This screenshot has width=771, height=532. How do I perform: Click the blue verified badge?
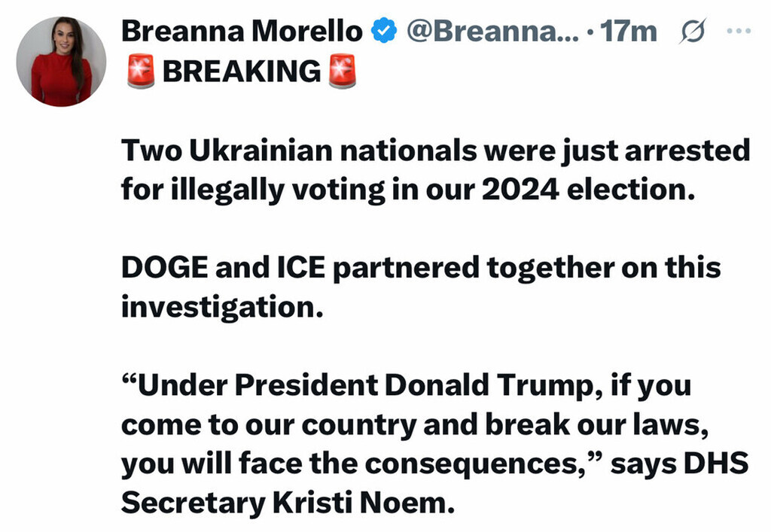coord(385,32)
